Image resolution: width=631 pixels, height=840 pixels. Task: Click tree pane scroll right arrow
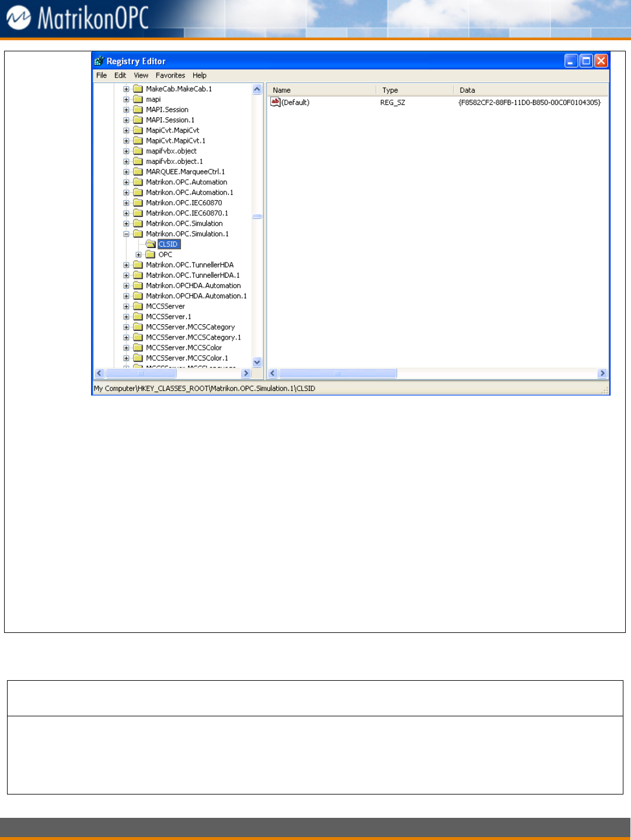(246, 373)
